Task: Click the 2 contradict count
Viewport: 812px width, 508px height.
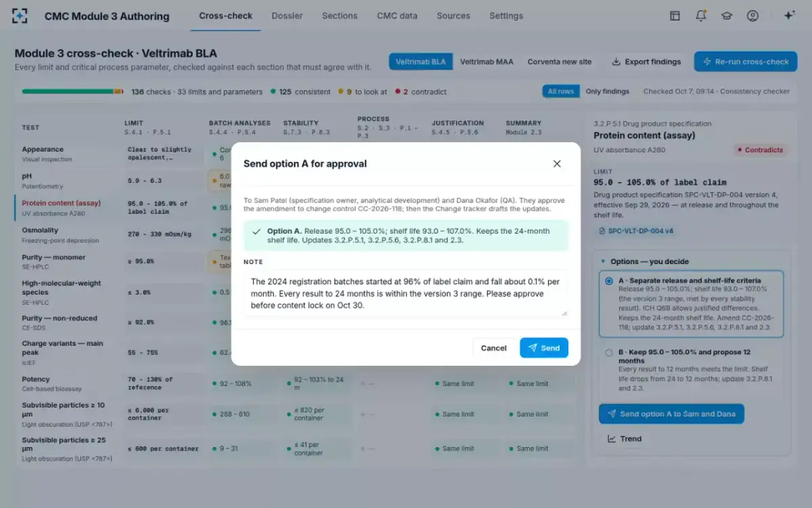Action: [x=420, y=91]
